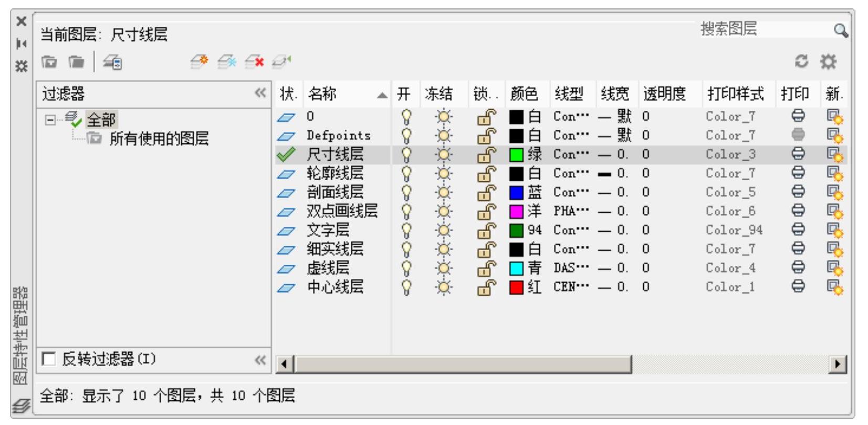Delete layer using red X icon
Screen dimensions: 868x425
pyautogui.click(x=255, y=62)
